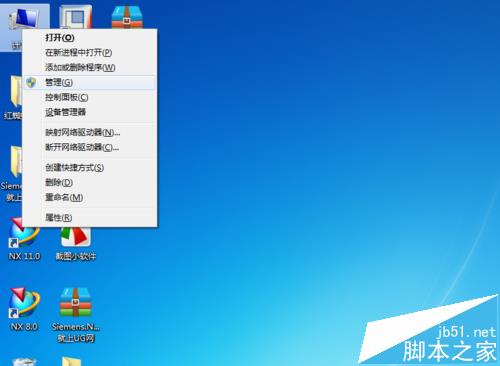Image resolution: width=500 pixels, height=366 pixels.
Task: Select 添加或删除程序(W) menu entry
Action: [x=90, y=67]
